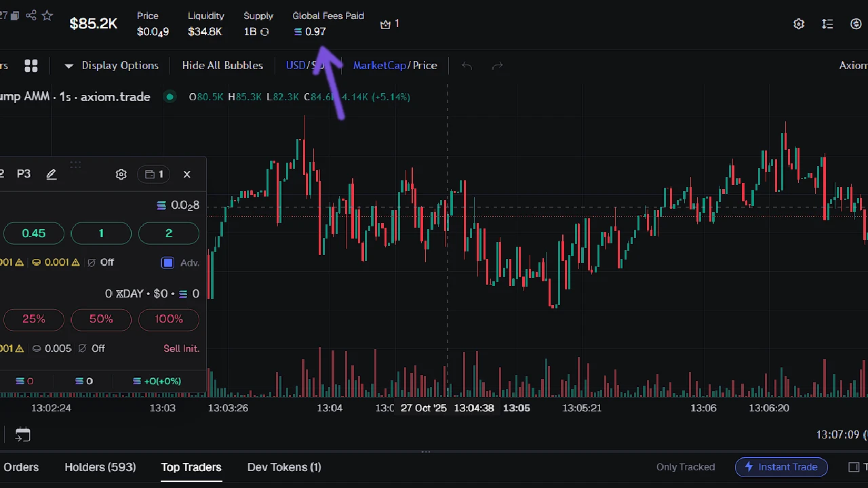Select the 50% sell amount button
Screen dimensions: 868x488
pyautogui.click(x=101, y=319)
